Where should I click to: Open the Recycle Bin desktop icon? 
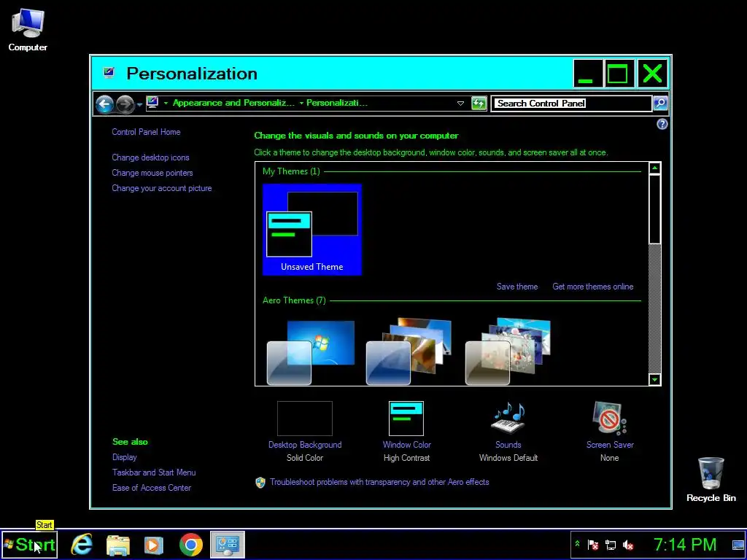point(711,479)
